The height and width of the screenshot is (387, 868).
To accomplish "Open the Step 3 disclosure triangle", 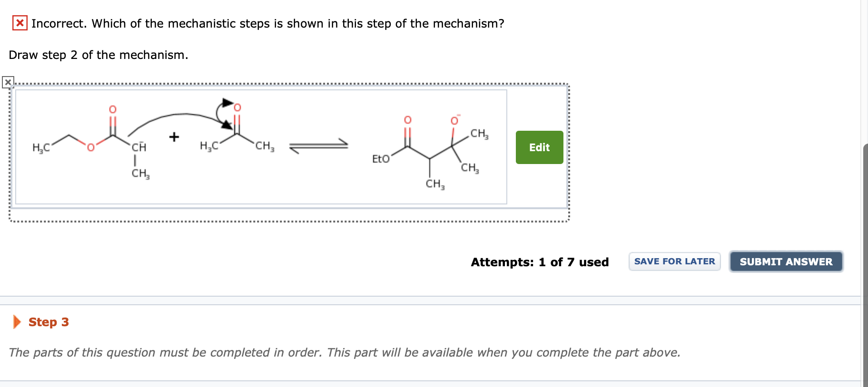I will tap(16, 322).
